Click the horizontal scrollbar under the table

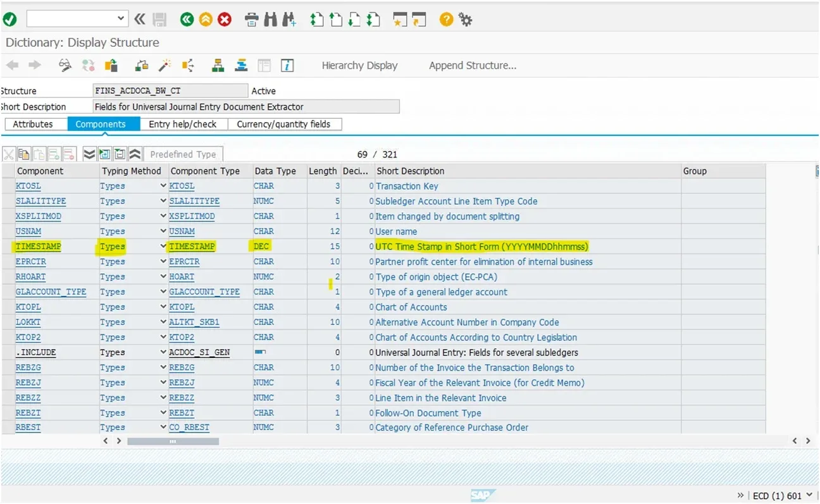coord(173,441)
